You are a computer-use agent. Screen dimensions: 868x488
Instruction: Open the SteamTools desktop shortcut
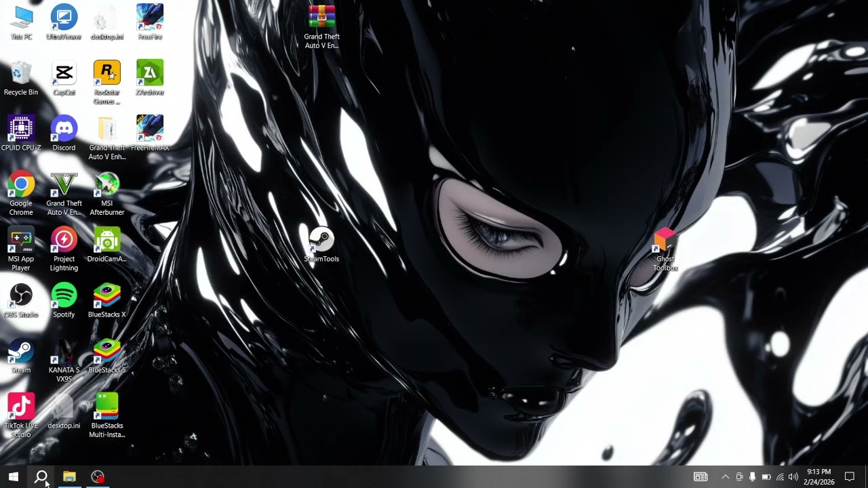click(x=321, y=245)
